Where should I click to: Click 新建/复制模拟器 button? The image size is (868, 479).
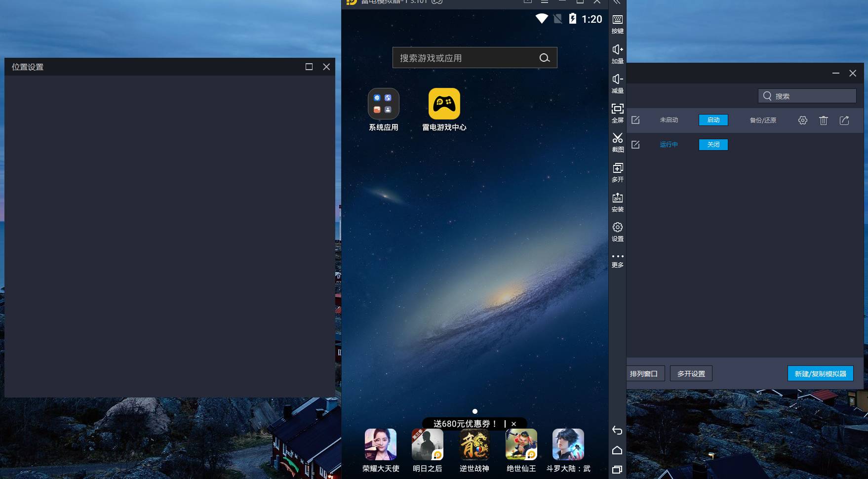820,374
